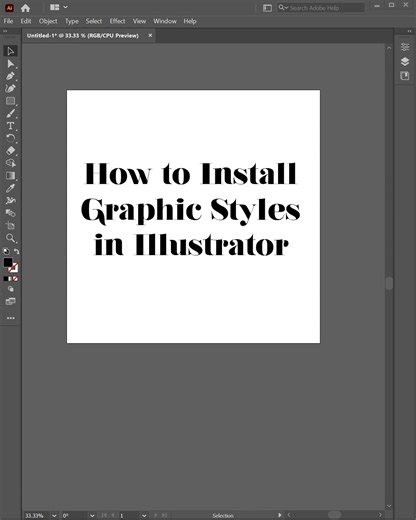Open the File menu
The width and height of the screenshot is (416, 520).
(x=8, y=21)
